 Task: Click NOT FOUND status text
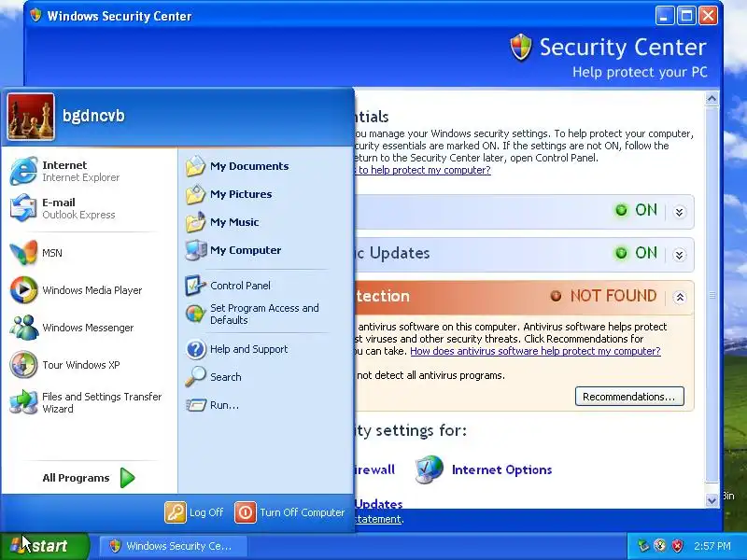tap(613, 296)
